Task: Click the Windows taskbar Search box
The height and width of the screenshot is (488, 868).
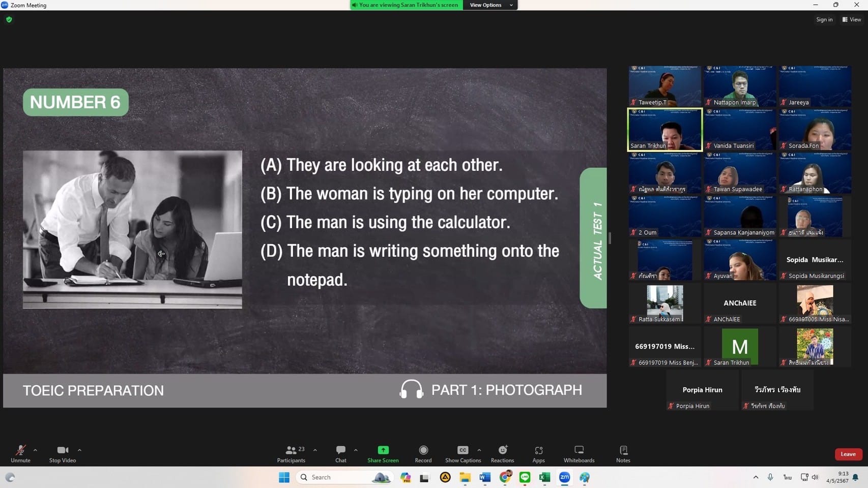Action: (x=336, y=477)
